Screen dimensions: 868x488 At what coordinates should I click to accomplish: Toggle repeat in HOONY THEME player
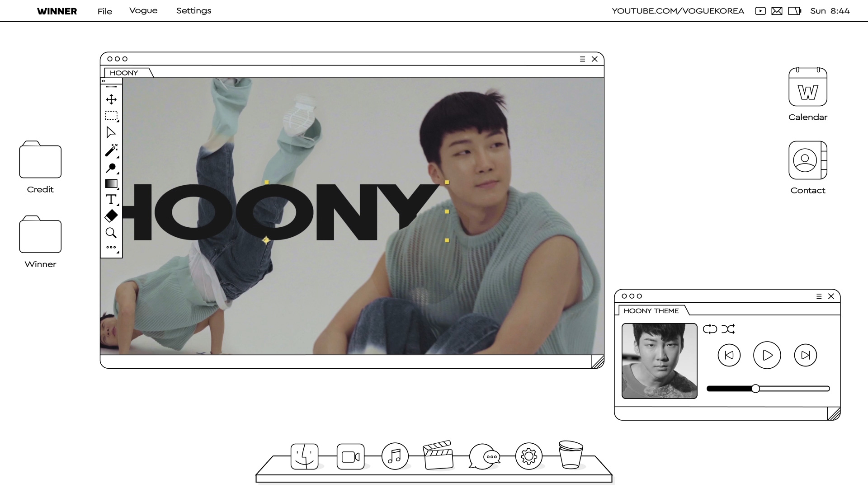pos(710,329)
